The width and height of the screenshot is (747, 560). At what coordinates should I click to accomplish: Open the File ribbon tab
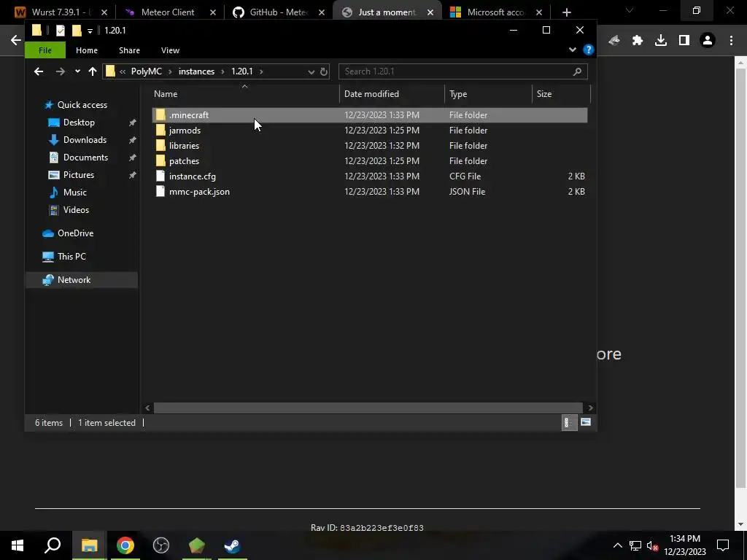coord(45,50)
